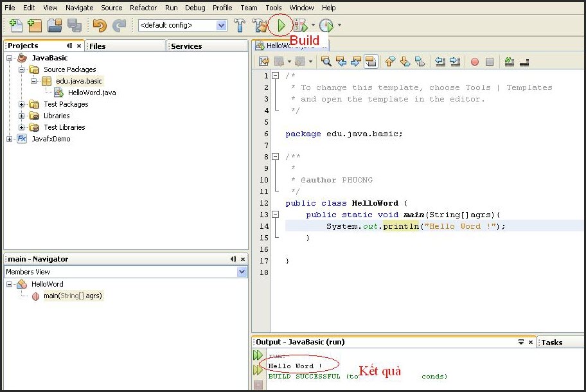Toggle the Highlight Search editor icon
Image resolution: width=586 pixels, height=392 pixels.
click(x=370, y=60)
